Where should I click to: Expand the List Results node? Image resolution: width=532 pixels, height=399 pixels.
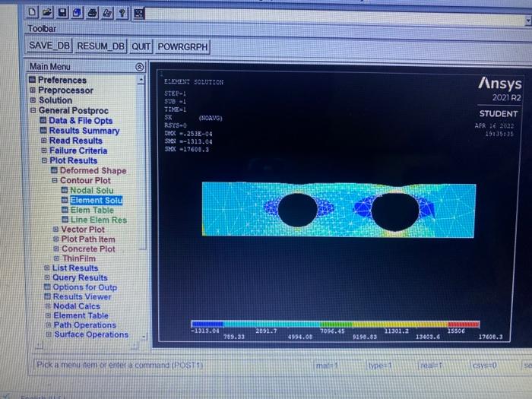click(x=47, y=268)
